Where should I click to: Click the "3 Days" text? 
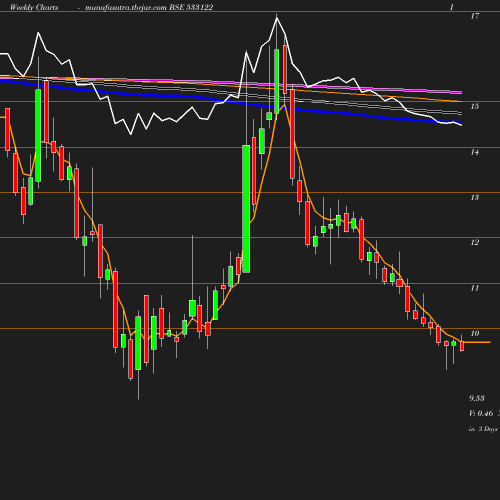(488, 429)
